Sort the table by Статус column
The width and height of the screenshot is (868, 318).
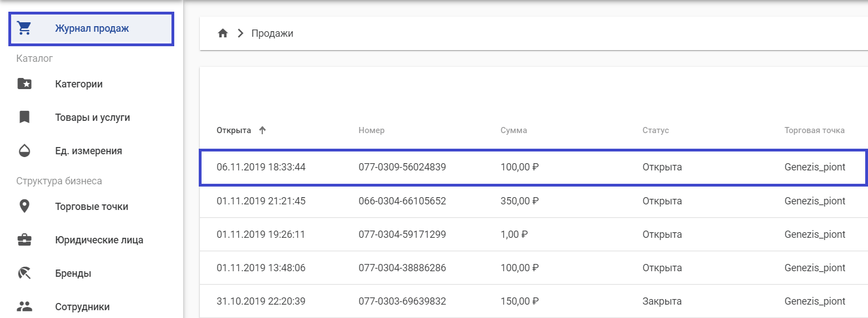coord(655,130)
